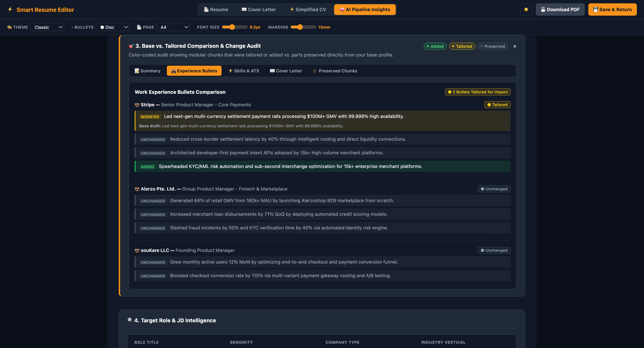Click the target icon in section 3 heading
Viewport: 644px width, 348px height.
tap(131, 46)
